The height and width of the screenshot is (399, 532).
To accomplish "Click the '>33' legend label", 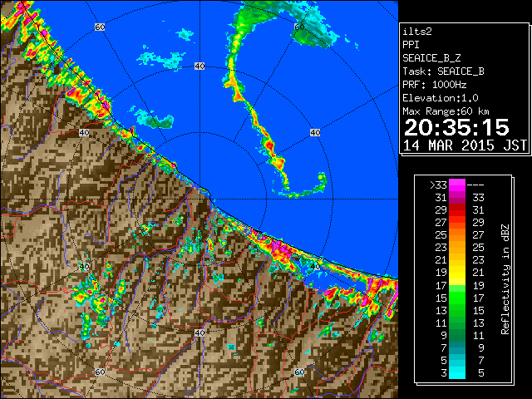I will 438,185.
